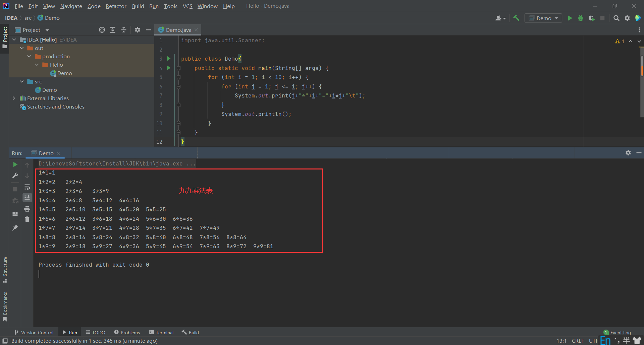The image size is (644, 345).
Task: Open Run panel settings gear
Action: [x=628, y=153]
